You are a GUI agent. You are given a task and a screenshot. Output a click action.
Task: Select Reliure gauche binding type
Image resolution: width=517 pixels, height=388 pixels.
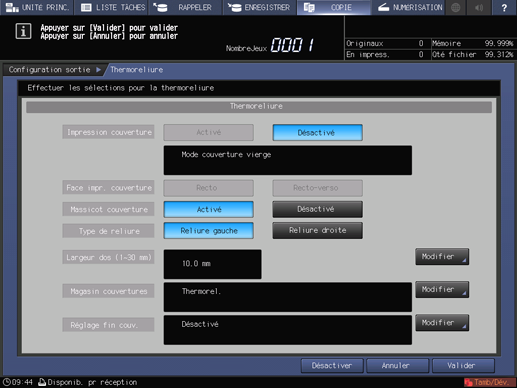(208, 231)
